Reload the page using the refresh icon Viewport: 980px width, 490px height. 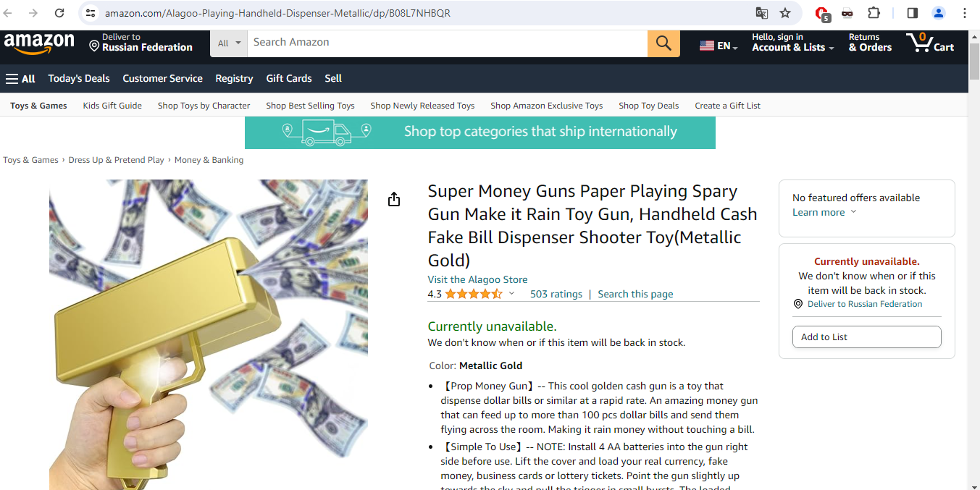click(x=59, y=13)
